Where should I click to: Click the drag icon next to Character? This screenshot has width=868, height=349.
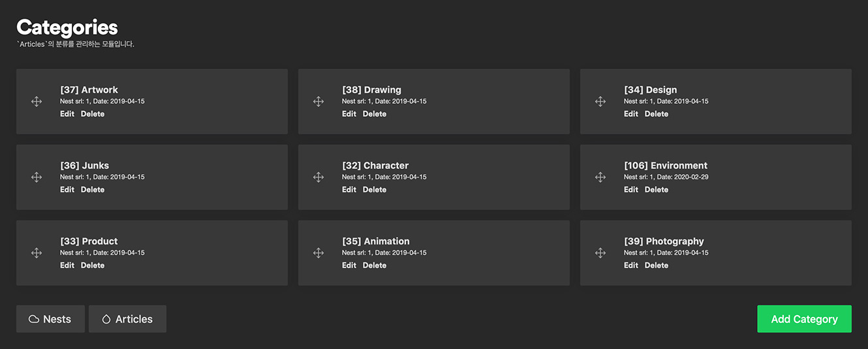coord(318,177)
